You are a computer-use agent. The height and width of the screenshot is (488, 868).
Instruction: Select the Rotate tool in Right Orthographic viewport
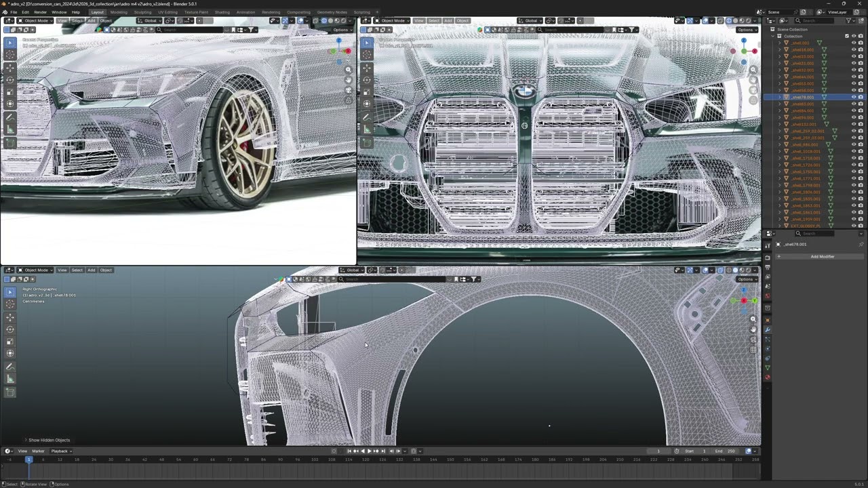[10, 329]
